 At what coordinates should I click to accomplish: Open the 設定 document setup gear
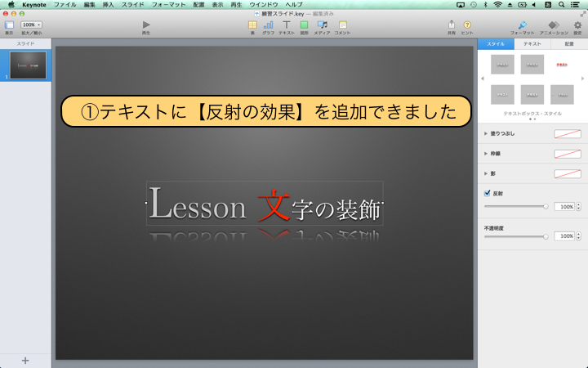tap(577, 25)
